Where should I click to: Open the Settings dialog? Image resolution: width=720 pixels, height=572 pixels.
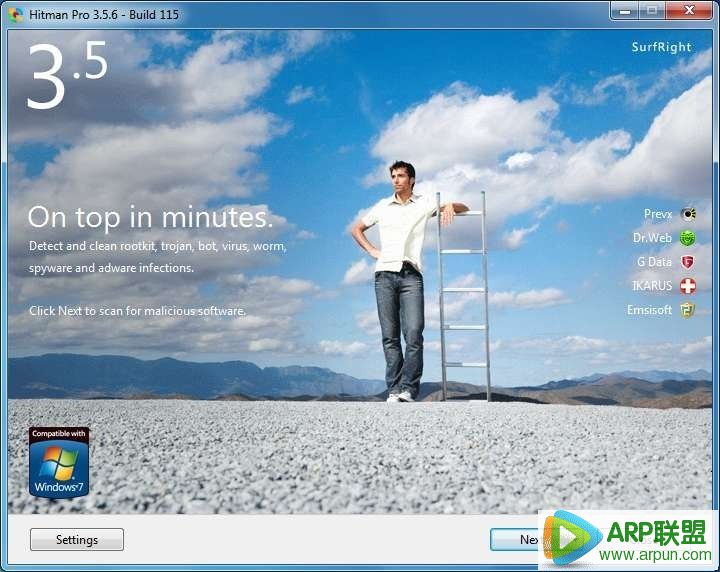coord(77,540)
